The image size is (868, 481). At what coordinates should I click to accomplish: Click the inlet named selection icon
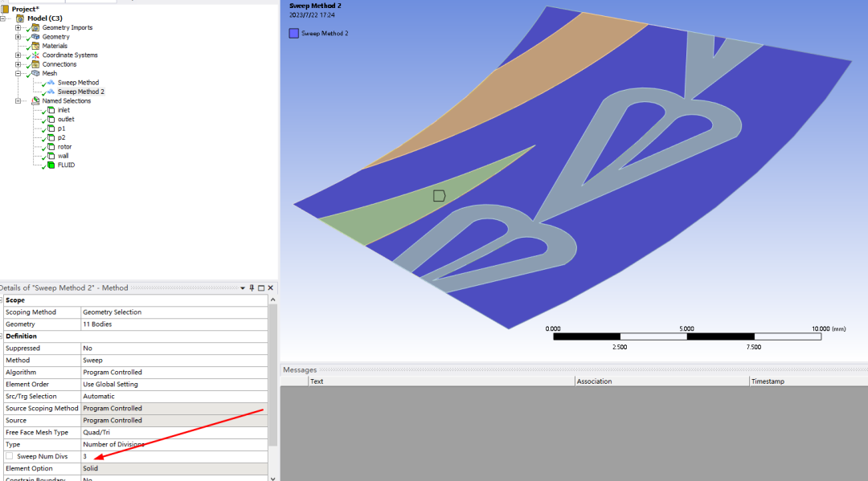(x=51, y=110)
